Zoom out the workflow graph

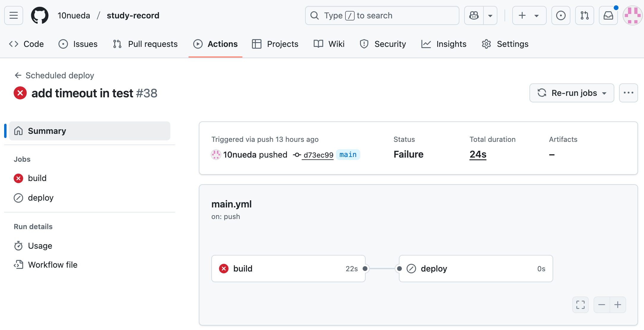602,304
